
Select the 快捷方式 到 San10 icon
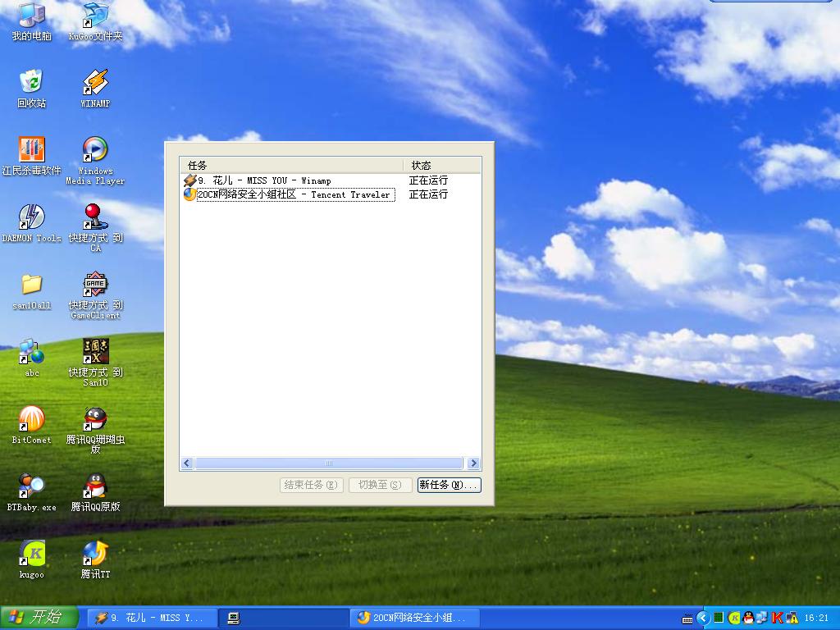(95, 363)
